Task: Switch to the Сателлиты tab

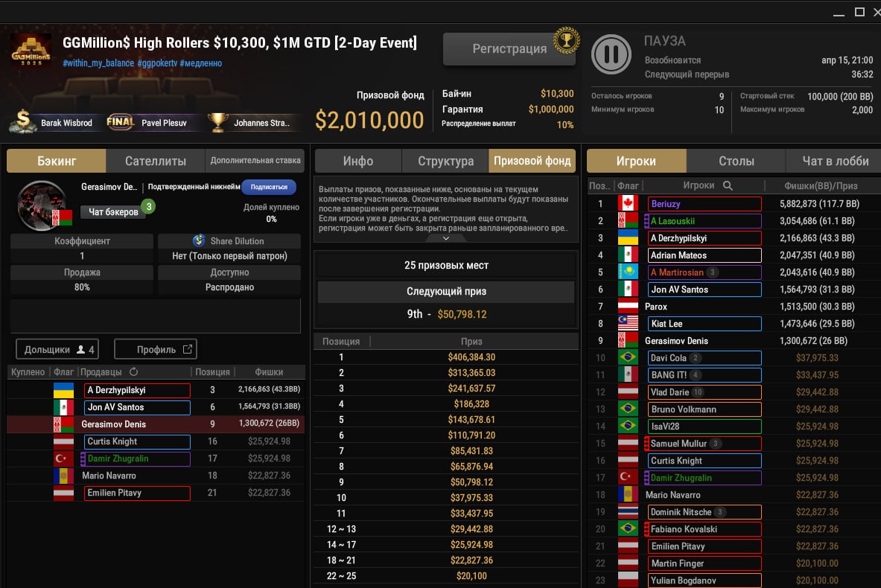Action: click(155, 161)
